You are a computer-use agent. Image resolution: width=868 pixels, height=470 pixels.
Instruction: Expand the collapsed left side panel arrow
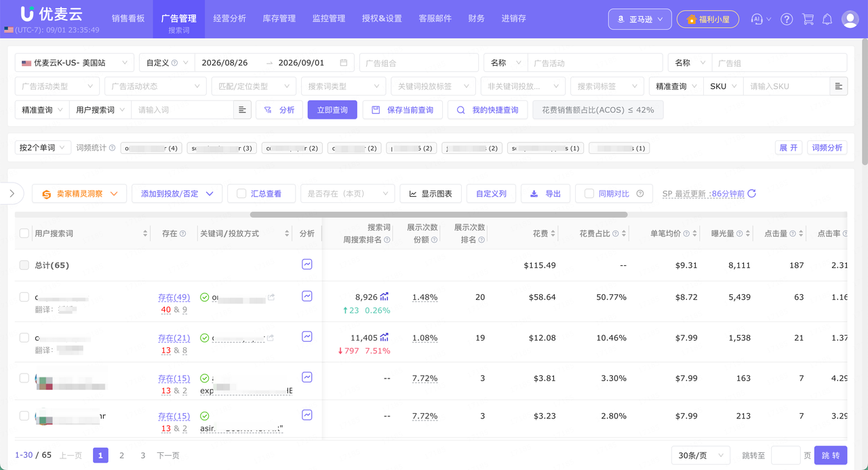pos(12,193)
